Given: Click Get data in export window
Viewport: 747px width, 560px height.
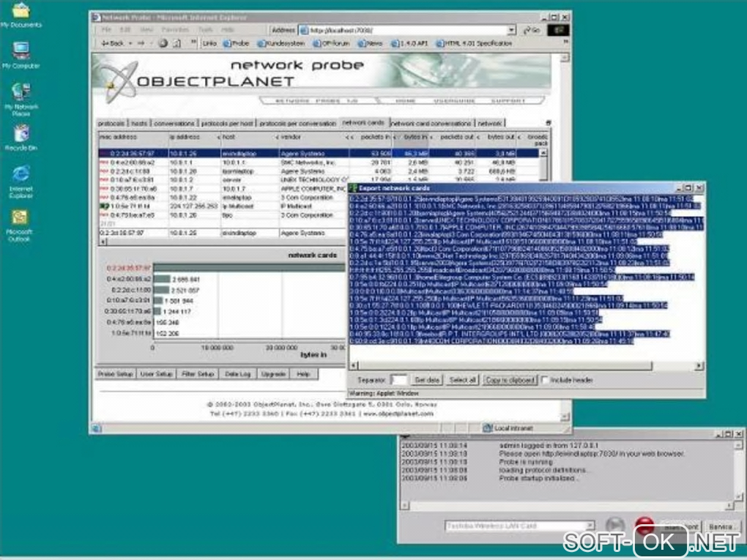Looking at the screenshot, I should point(427,380).
